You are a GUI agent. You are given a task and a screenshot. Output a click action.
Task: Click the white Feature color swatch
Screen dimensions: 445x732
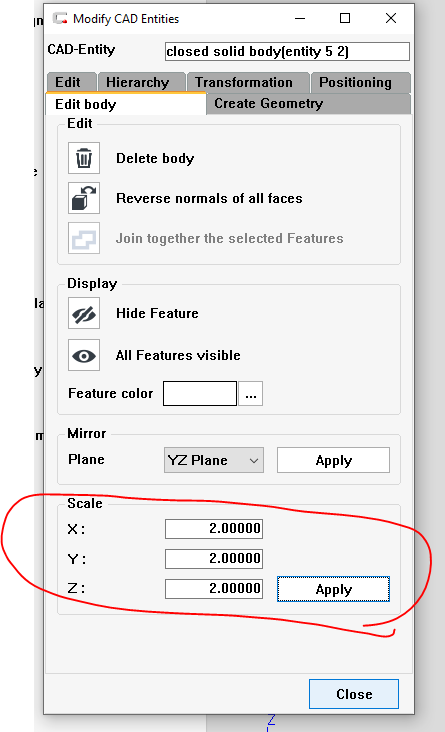(200, 394)
